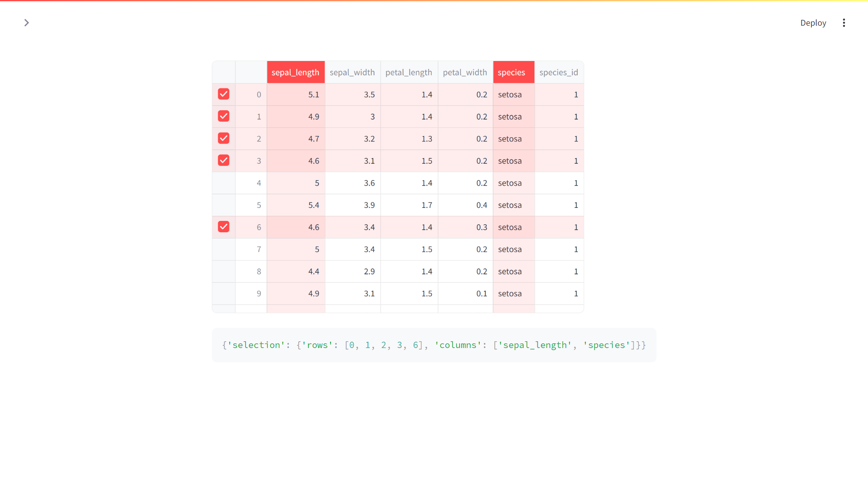Select the sepal_width column header
Image resolution: width=868 pixels, height=481 pixels.
[x=353, y=72]
